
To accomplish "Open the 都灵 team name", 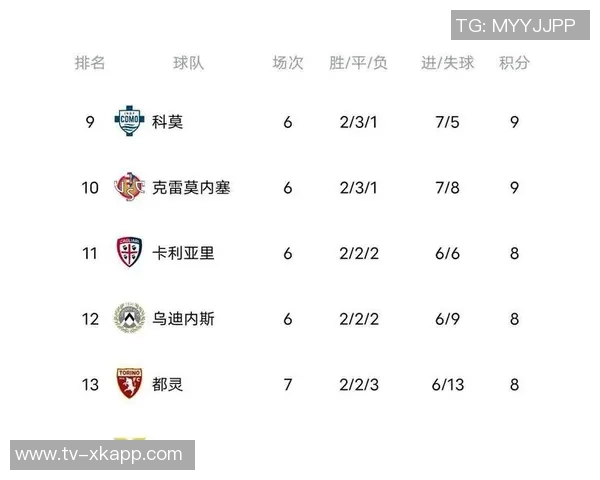I will [x=168, y=385].
